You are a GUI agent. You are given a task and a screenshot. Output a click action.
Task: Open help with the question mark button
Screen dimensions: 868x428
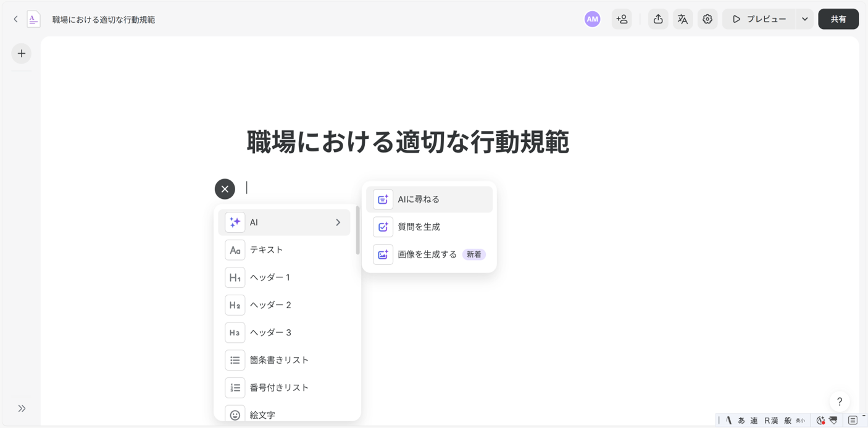[840, 401]
